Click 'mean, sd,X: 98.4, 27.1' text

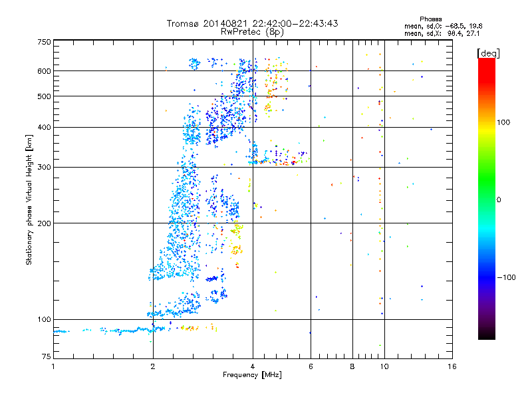[x=442, y=33]
